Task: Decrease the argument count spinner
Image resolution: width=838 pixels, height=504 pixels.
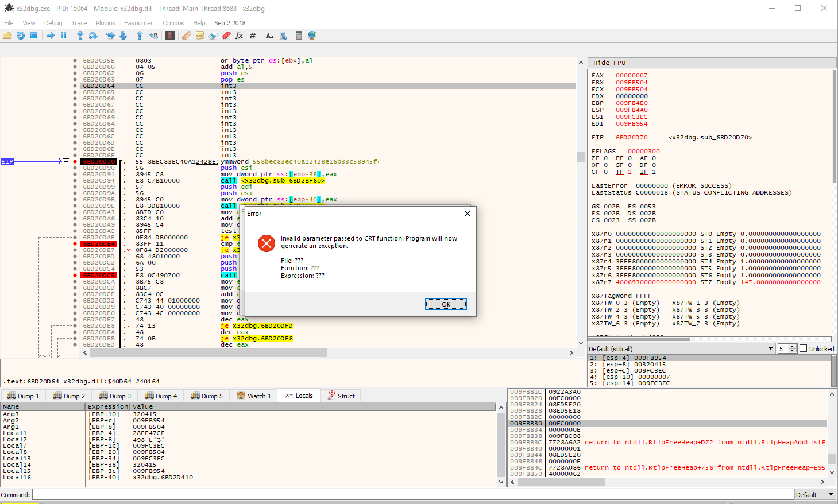Action: point(793,351)
